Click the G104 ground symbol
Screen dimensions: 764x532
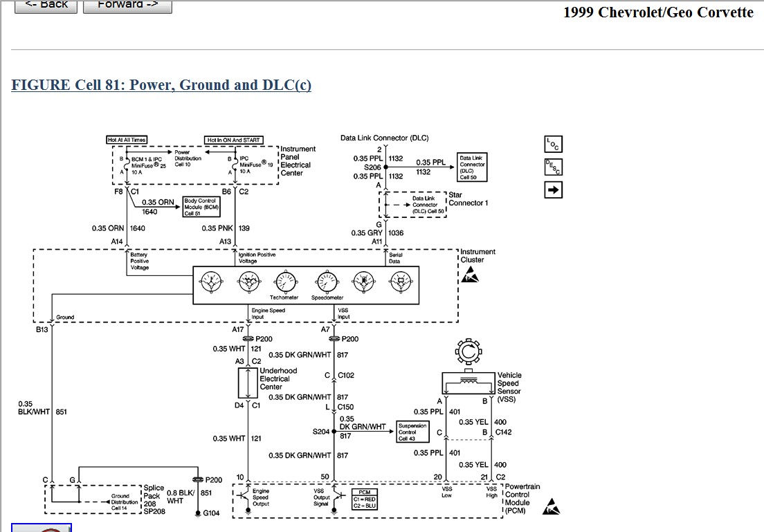[x=199, y=513]
